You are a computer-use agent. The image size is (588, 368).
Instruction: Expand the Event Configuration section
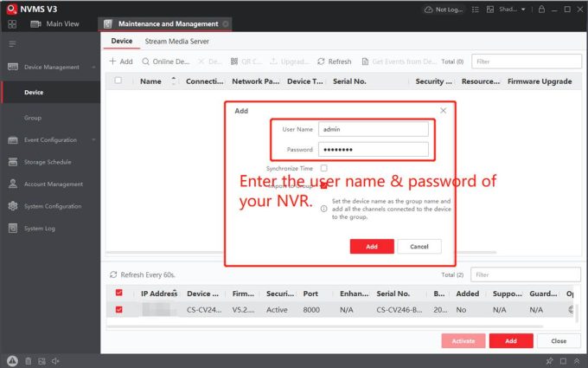(x=50, y=139)
